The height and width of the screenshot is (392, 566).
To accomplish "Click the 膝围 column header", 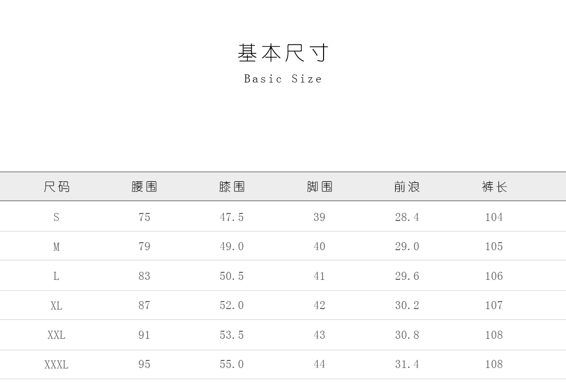I will (x=232, y=187).
